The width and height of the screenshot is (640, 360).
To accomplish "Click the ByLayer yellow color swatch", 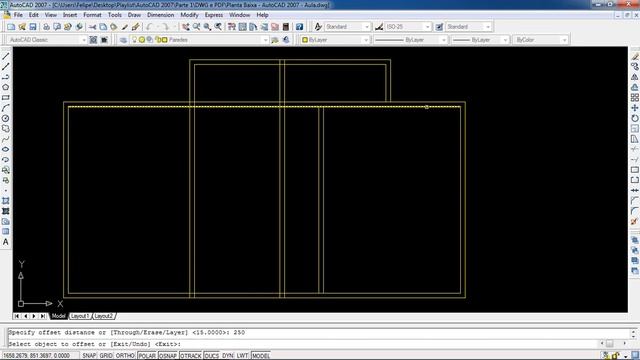I will [x=305, y=40].
